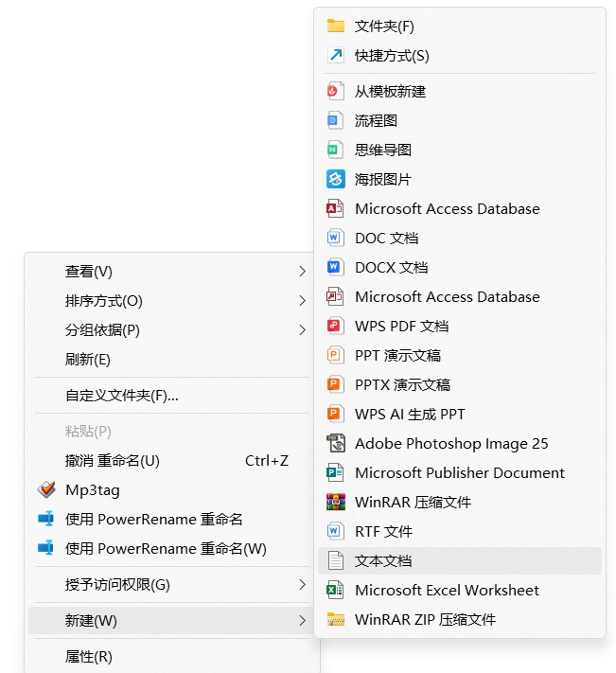616x673 pixels.
Task: Create a new PPTX 演示文稿
Action: pos(460,384)
